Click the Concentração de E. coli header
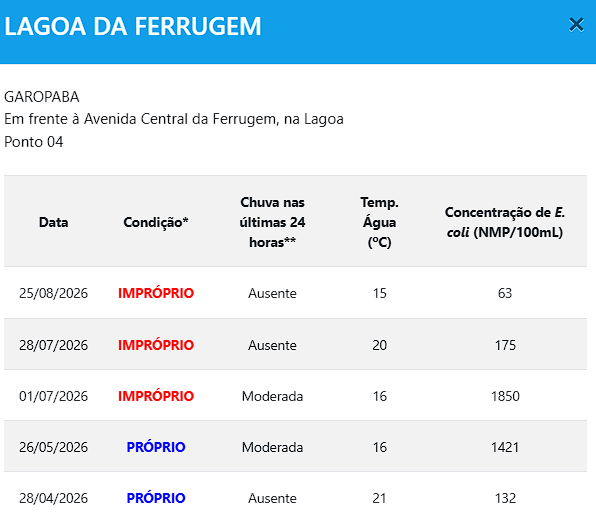Viewport: 596px width, 526px height. click(x=505, y=222)
